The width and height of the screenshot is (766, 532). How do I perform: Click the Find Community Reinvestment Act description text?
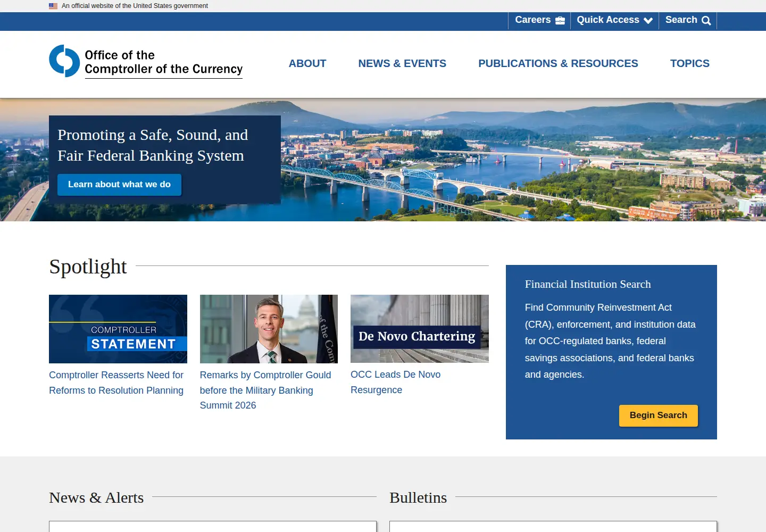pyautogui.click(x=610, y=341)
